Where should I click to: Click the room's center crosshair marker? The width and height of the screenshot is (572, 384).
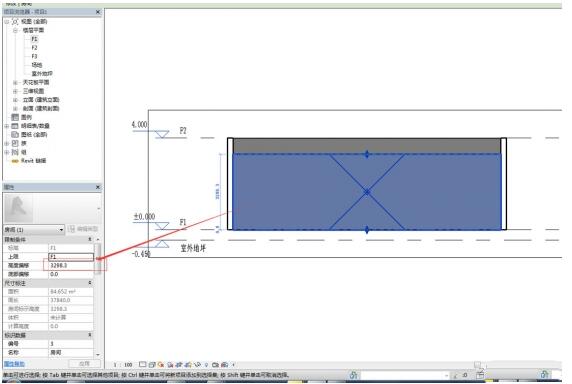coord(367,192)
